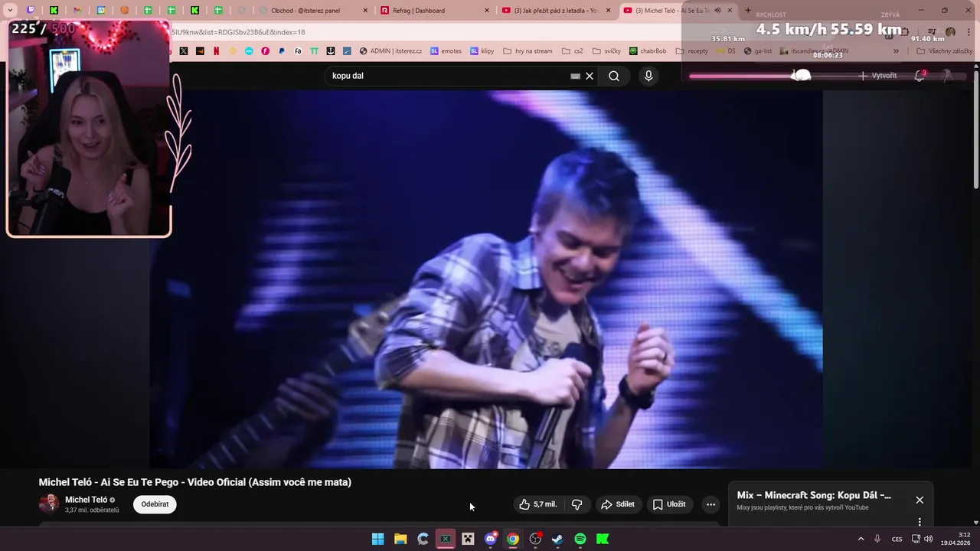
Task: Close the Mix playlist panel
Action: click(920, 500)
